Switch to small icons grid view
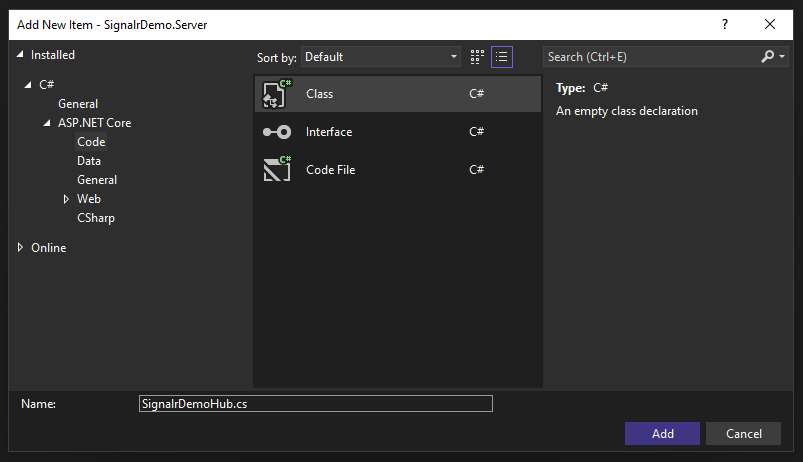The width and height of the screenshot is (803, 462). point(477,57)
